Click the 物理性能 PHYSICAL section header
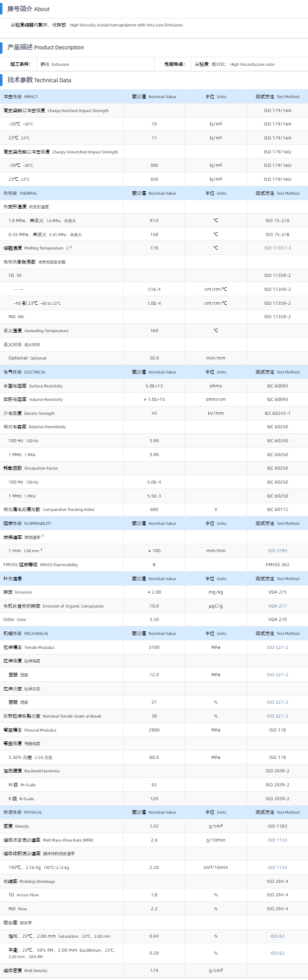 pos(23,812)
